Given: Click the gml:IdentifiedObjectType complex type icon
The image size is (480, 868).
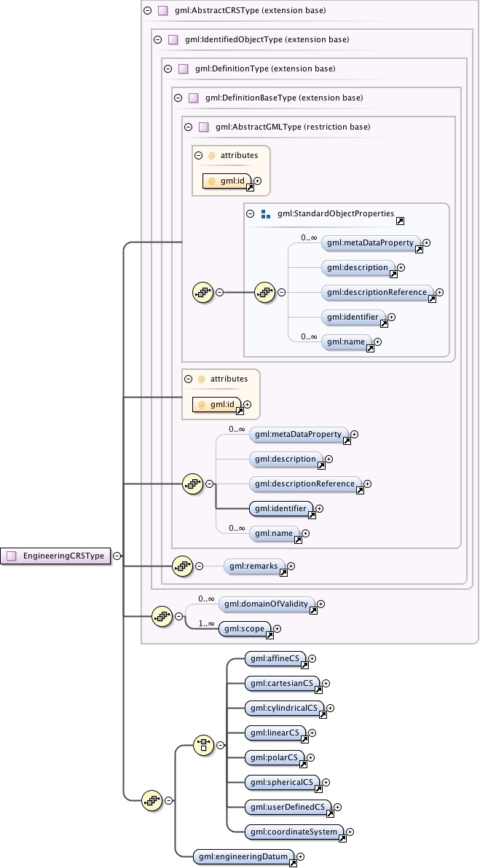Looking at the screenshot, I should tap(173, 40).
